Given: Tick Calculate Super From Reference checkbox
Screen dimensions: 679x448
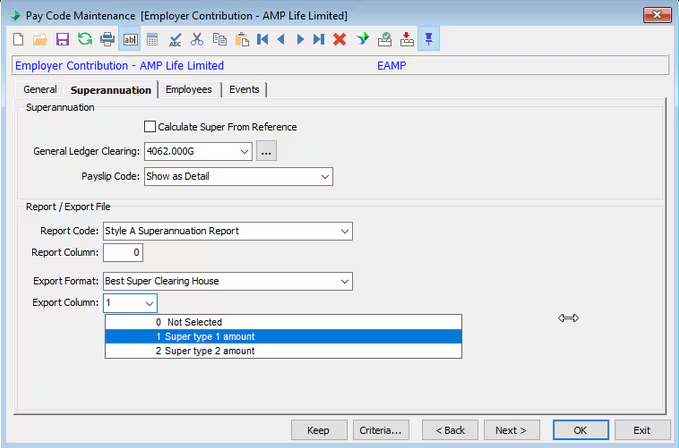Looking at the screenshot, I should (x=150, y=127).
